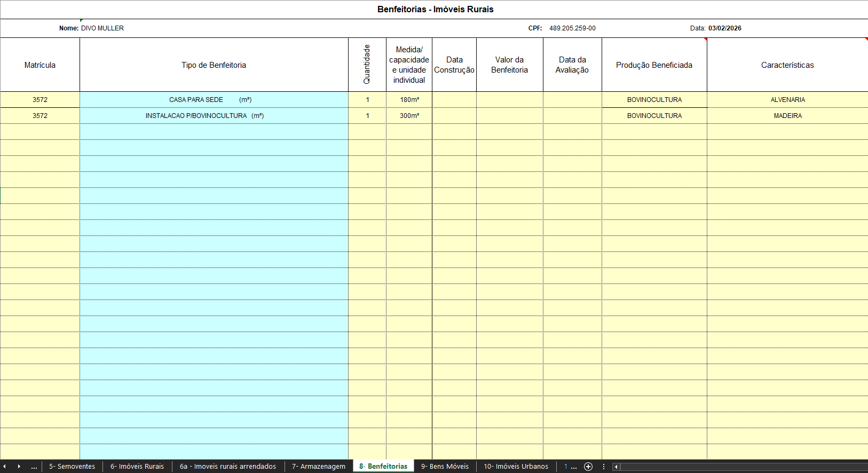Select 6a - Imoveis rurais arrendados tab

pos(228,467)
